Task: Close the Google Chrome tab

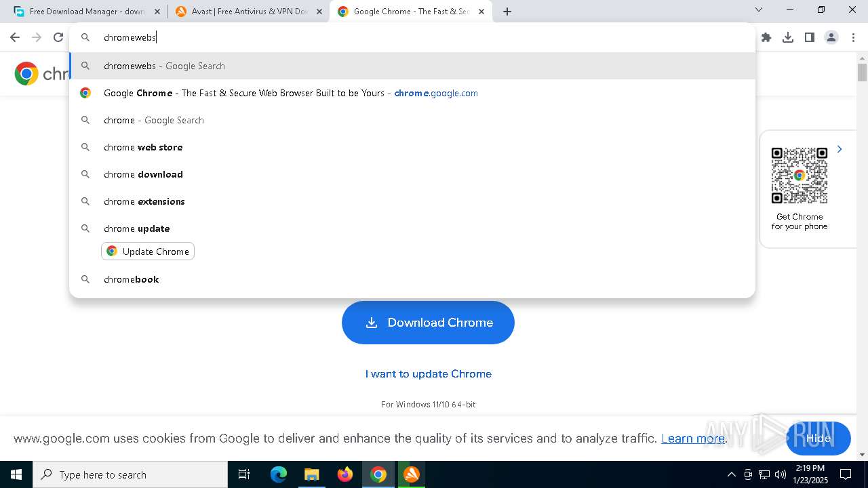Action: (481, 12)
